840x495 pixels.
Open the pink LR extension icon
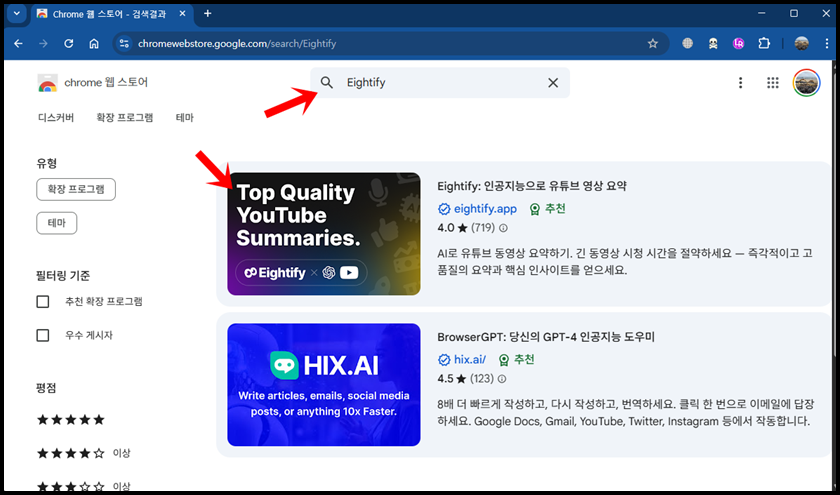click(739, 43)
